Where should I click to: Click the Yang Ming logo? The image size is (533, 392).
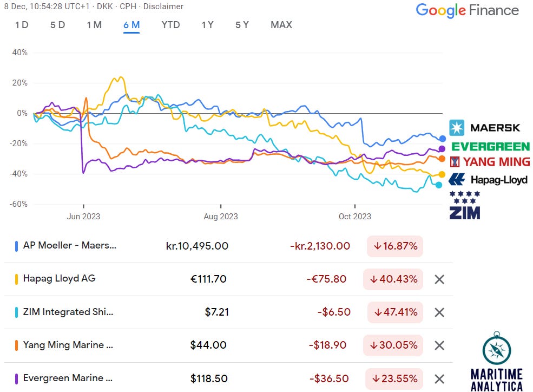tap(490, 162)
